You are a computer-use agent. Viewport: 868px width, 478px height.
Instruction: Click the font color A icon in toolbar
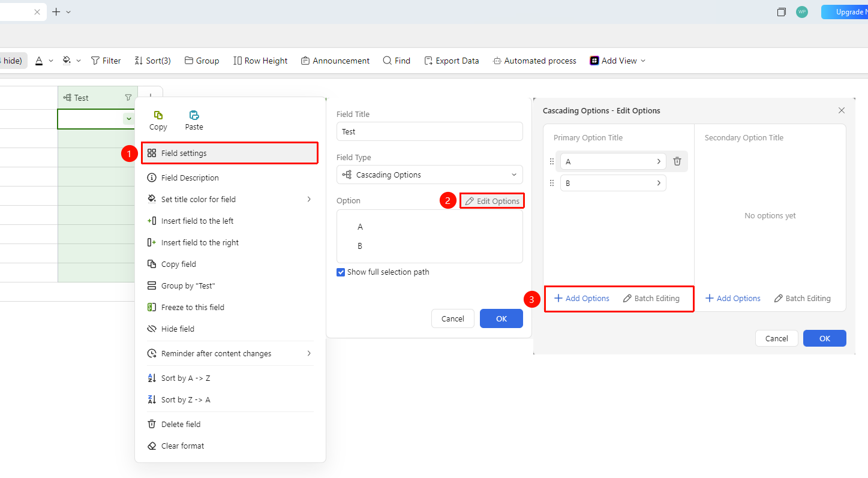(39, 61)
